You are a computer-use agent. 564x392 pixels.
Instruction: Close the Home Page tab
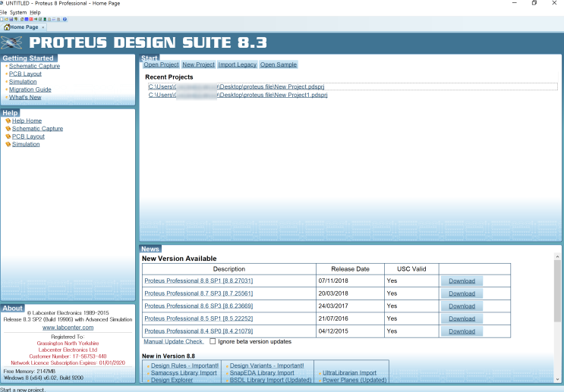pos(43,27)
